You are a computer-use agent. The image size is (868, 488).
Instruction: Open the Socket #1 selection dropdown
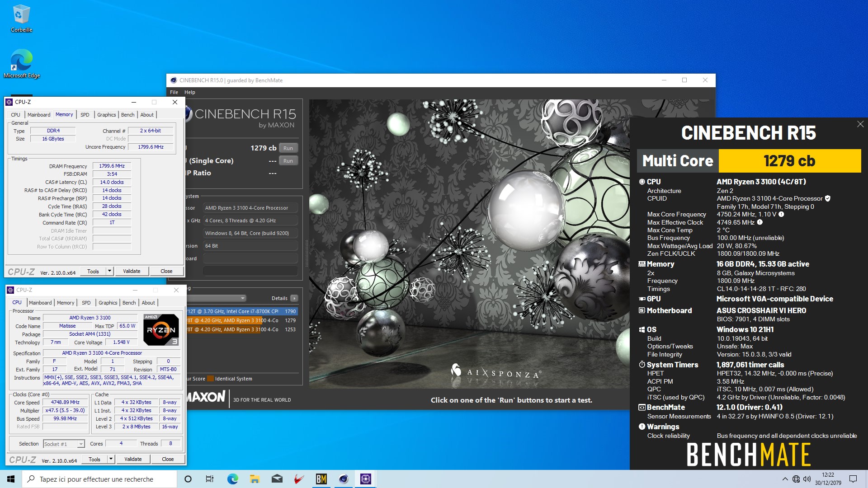pyautogui.click(x=64, y=444)
